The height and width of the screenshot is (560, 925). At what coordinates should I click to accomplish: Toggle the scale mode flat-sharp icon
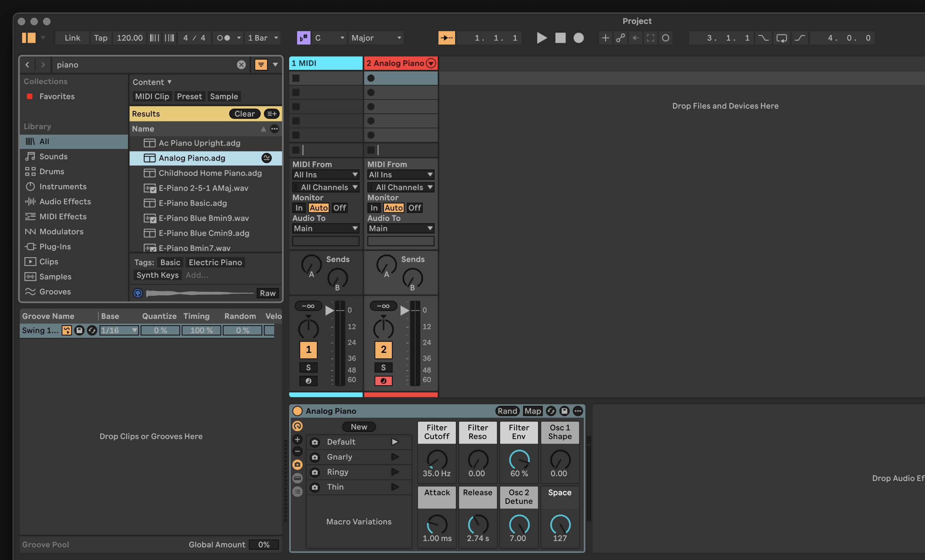(x=303, y=38)
